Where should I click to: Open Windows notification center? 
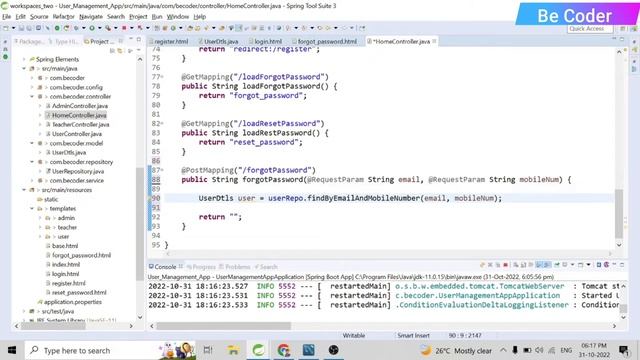click(x=624, y=350)
